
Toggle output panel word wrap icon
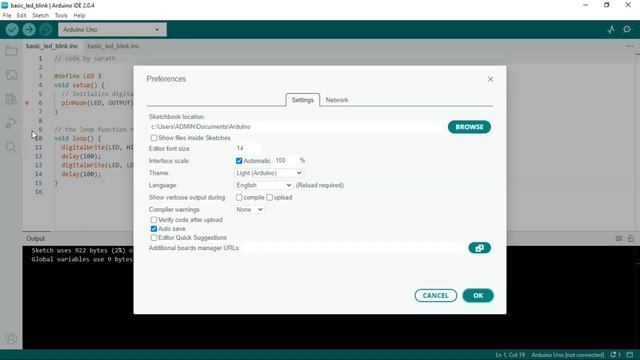pos(619,238)
